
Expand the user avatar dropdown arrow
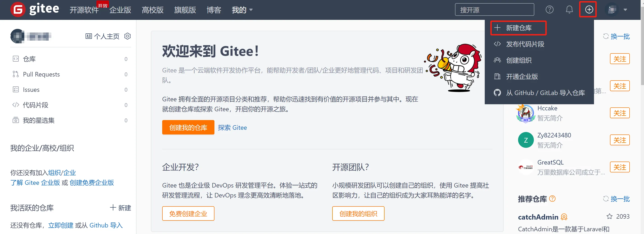point(625,10)
